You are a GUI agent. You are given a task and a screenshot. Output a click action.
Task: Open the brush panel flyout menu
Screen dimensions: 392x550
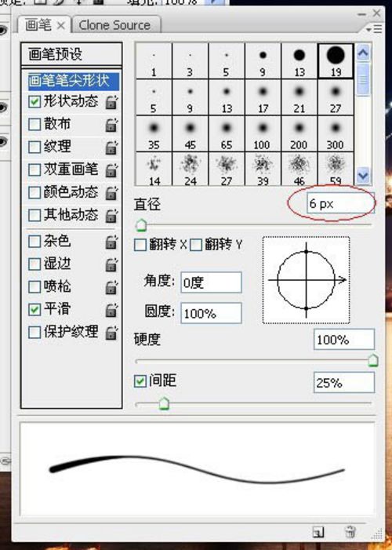coord(374,29)
